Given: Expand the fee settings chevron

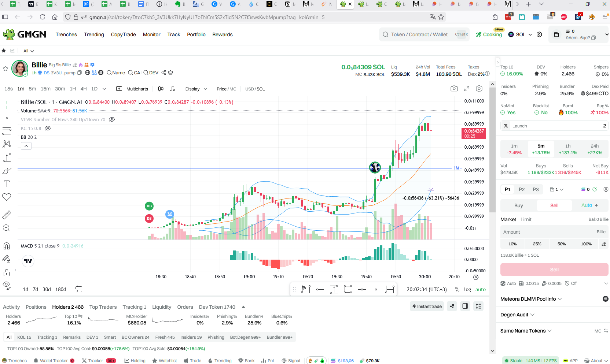Looking at the screenshot, I should coord(606,283).
